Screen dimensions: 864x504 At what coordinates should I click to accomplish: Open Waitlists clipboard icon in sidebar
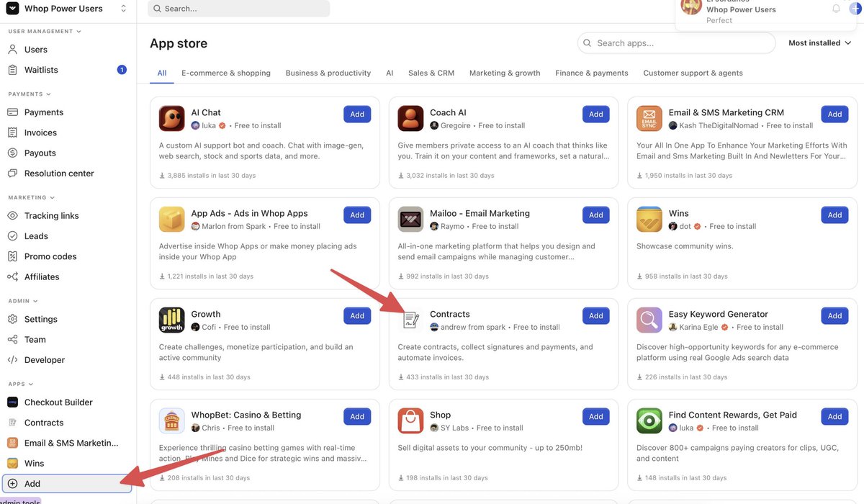pyautogui.click(x=12, y=70)
